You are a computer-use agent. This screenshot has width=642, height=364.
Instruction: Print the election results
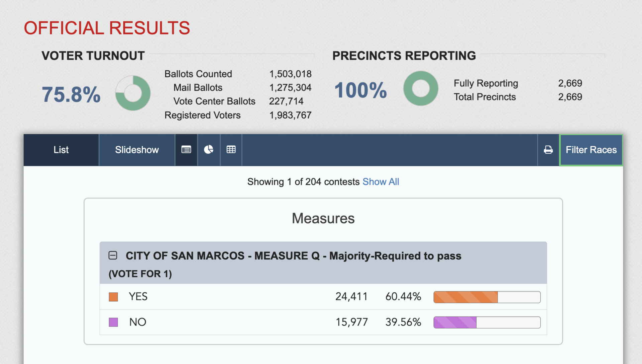pyautogui.click(x=548, y=150)
